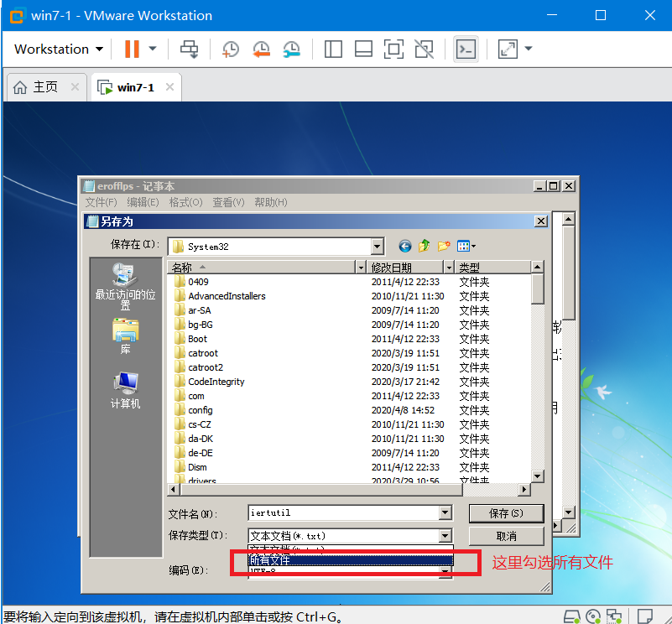
Task: Open 名称 column filter dropdown arrow
Action: pyautogui.click(x=362, y=268)
